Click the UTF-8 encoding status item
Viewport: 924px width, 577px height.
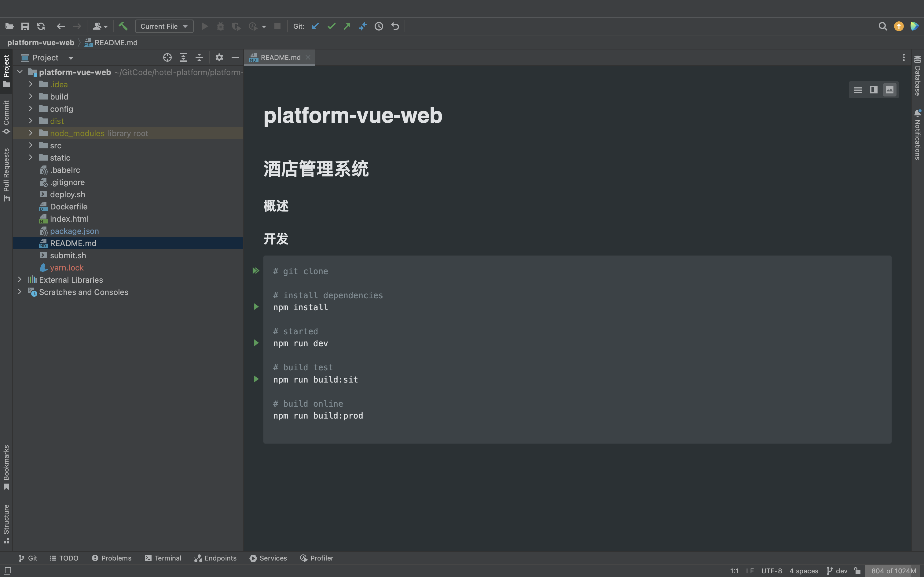(771, 571)
